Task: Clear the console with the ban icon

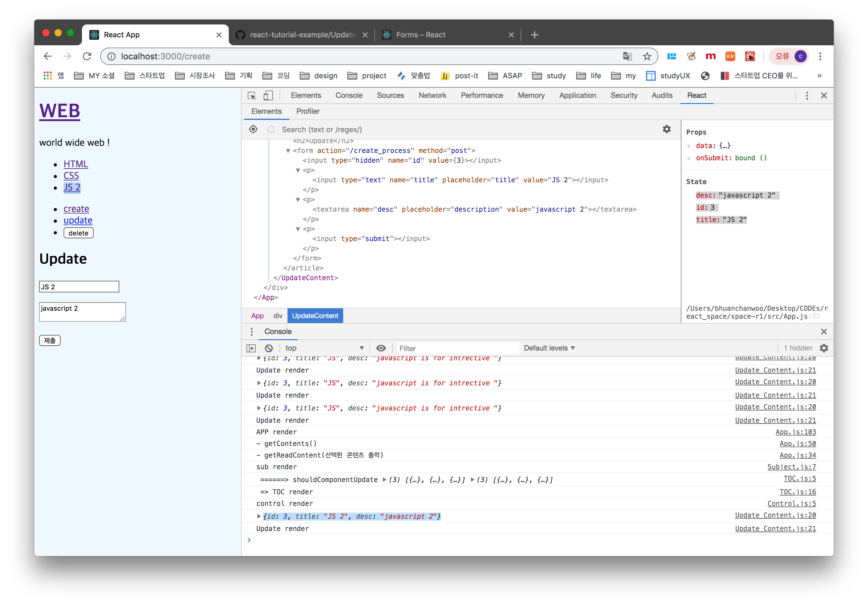Action: pyautogui.click(x=269, y=348)
